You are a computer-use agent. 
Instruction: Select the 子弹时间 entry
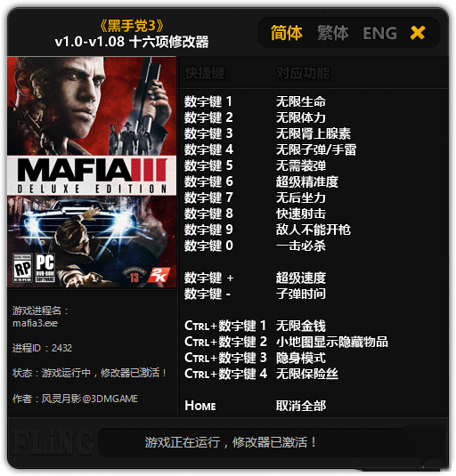pyautogui.click(x=301, y=294)
